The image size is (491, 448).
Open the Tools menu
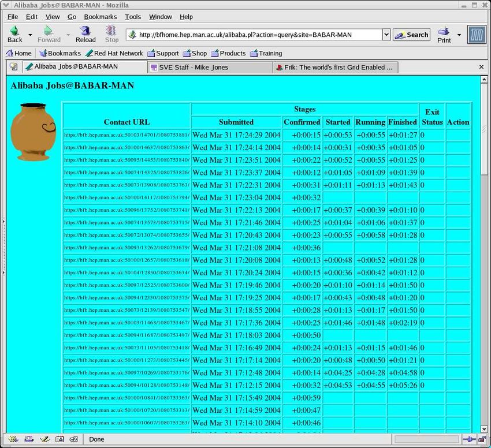coord(133,17)
